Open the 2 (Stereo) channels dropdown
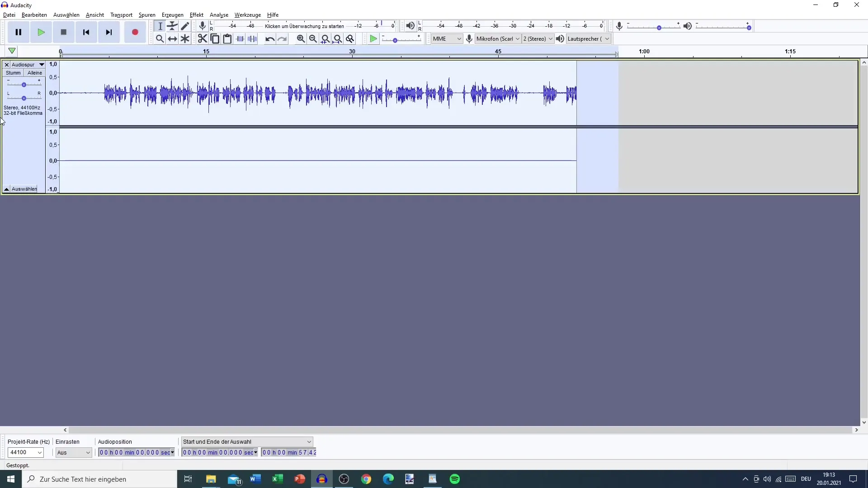Image resolution: width=868 pixels, height=488 pixels. pyautogui.click(x=538, y=39)
